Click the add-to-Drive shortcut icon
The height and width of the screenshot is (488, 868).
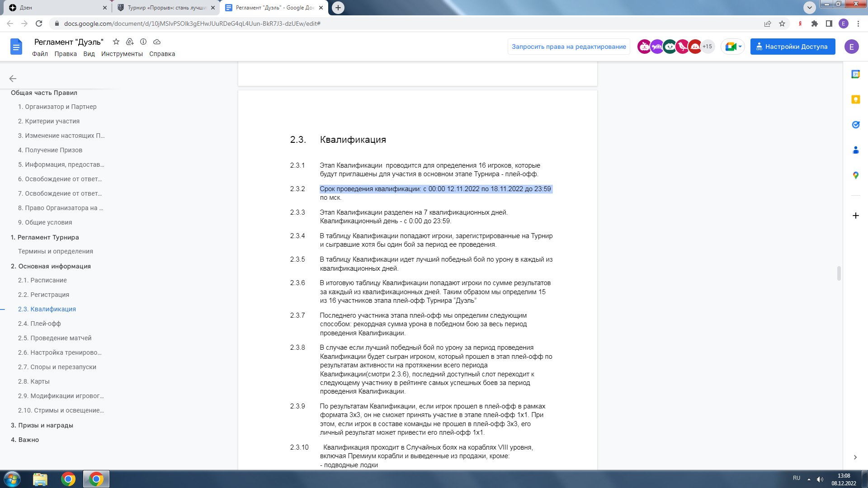pos(130,42)
